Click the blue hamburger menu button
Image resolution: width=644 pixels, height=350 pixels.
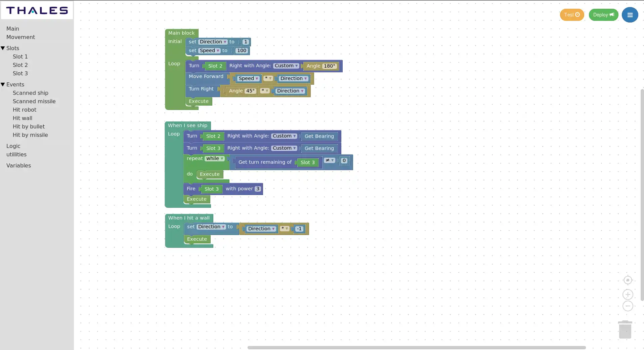click(630, 15)
